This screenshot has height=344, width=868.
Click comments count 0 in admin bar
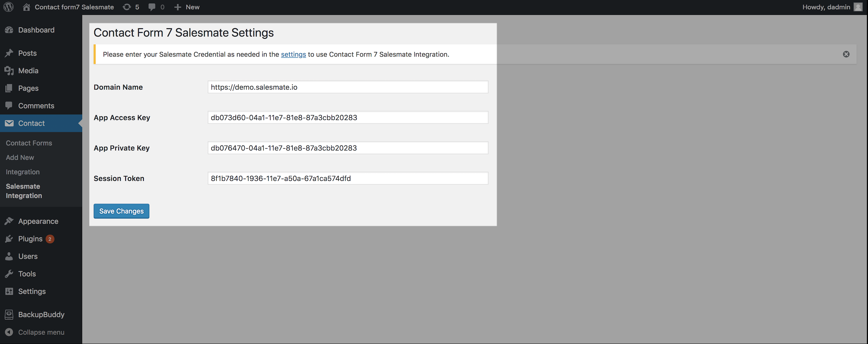click(162, 7)
